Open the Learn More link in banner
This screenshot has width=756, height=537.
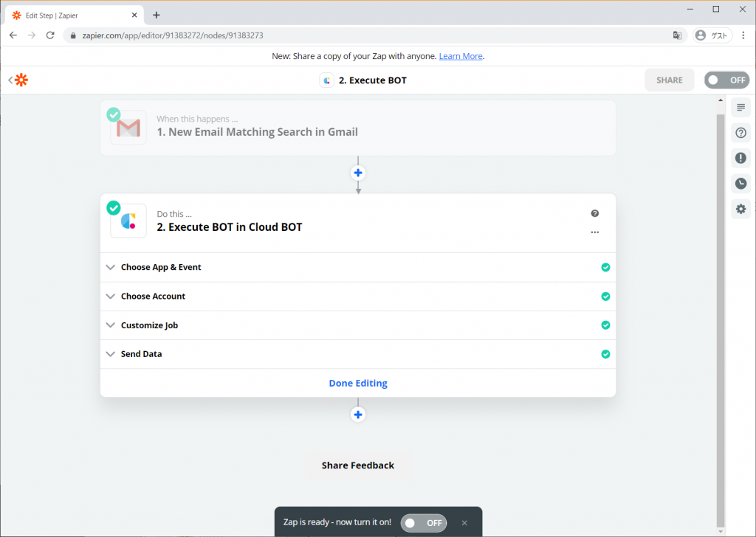pyautogui.click(x=461, y=56)
